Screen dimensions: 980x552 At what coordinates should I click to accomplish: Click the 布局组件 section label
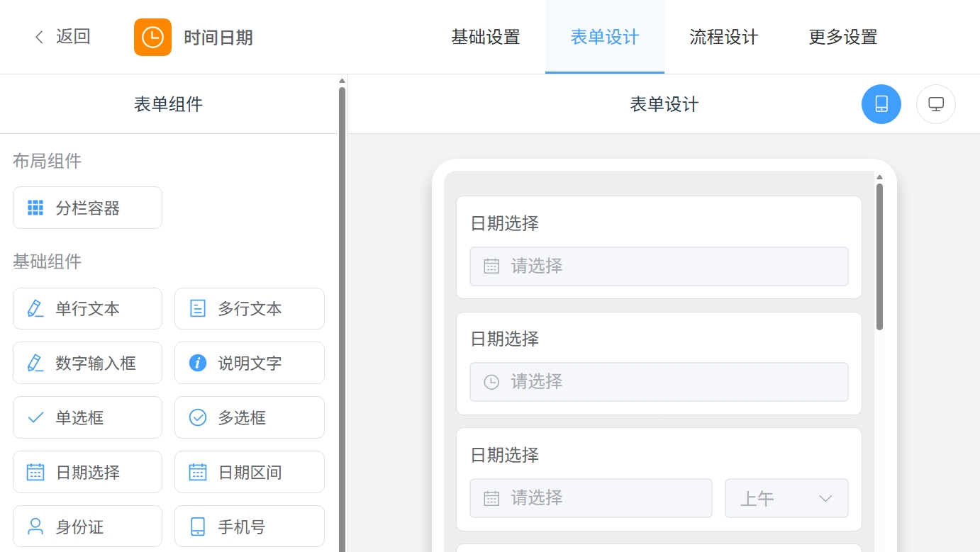click(x=47, y=161)
